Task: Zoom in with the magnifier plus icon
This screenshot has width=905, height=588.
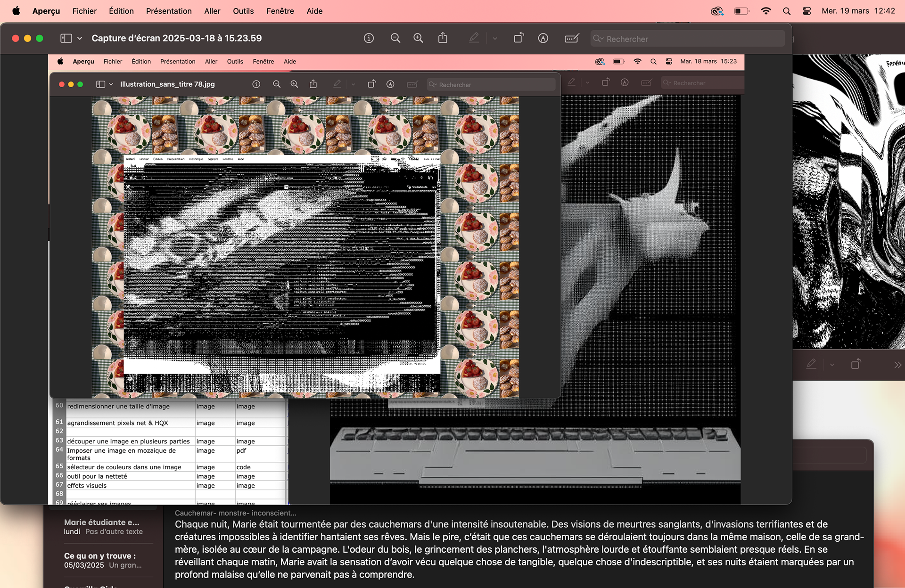Action: tap(418, 38)
